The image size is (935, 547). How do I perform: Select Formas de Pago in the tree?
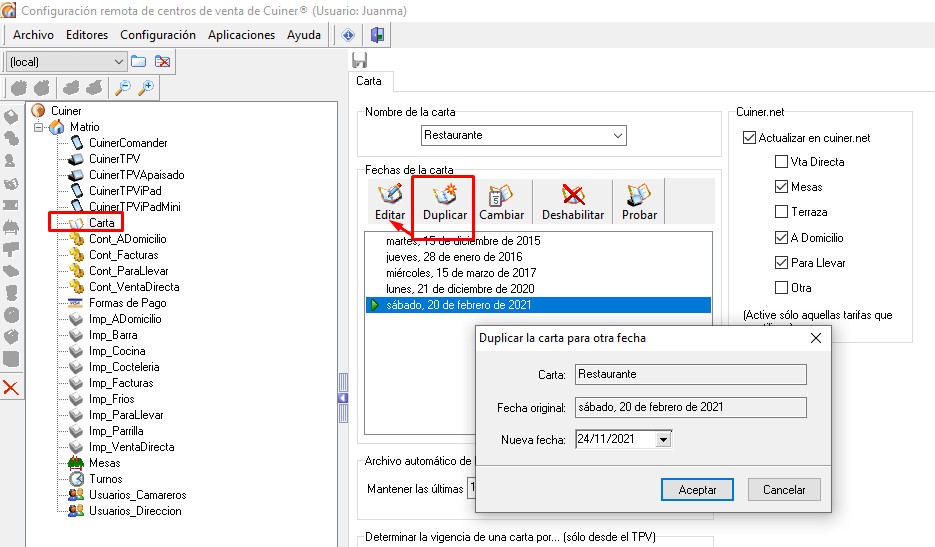click(128, 303)
